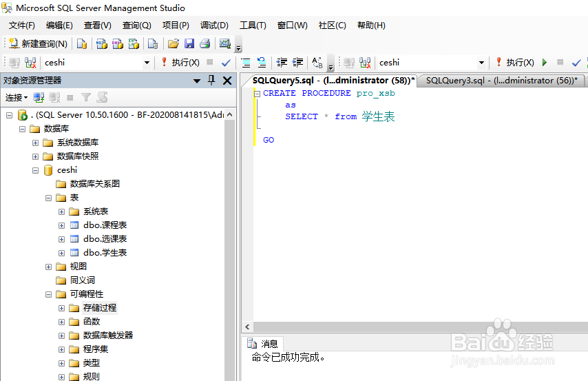
Task: Click the SQL Server Compact query icon
Action: click(x=153, y=44)
